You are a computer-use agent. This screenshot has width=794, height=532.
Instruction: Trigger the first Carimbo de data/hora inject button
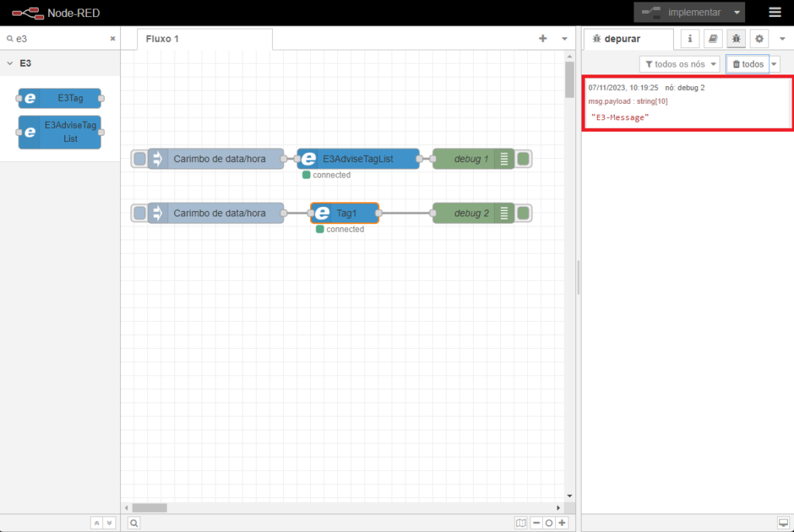point(140,159)
